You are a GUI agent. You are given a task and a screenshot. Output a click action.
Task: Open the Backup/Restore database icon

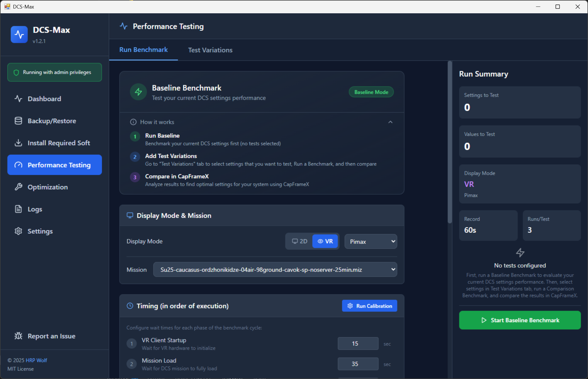(x=18, y=121)
